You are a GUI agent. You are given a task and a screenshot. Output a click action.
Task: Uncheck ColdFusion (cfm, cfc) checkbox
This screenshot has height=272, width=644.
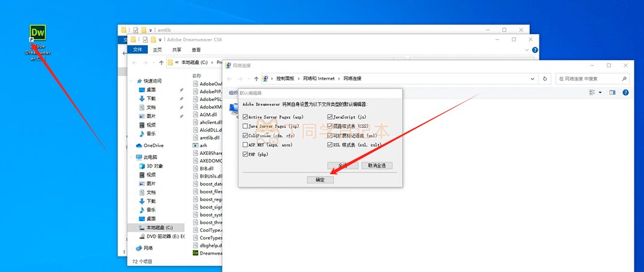(245, 136)
